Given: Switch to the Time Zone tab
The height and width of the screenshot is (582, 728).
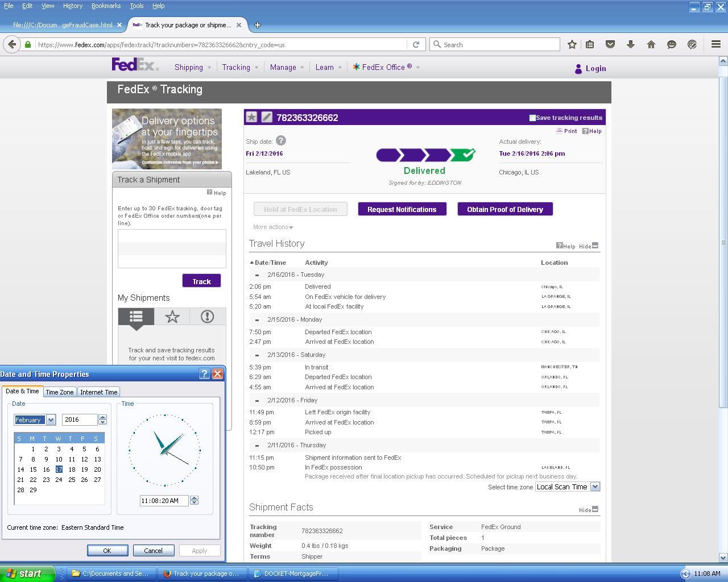Looking at the screenshot, I should pyautogui.click(x=60, y=392).
